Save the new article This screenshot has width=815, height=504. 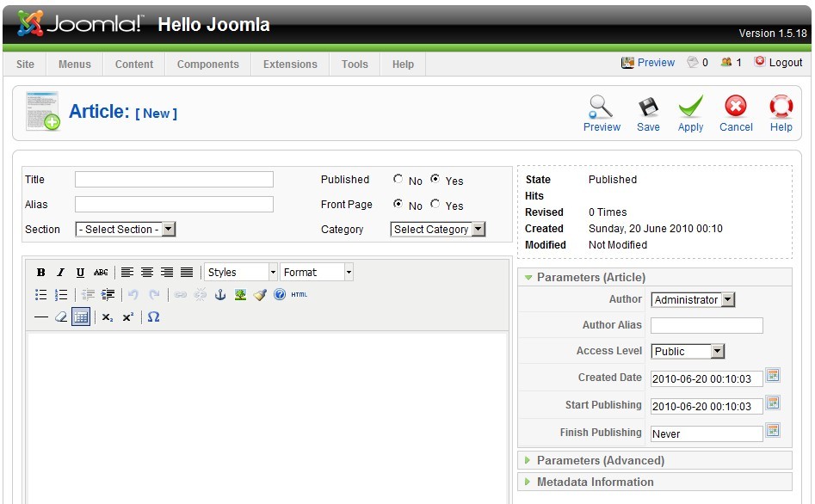(648, 114)
